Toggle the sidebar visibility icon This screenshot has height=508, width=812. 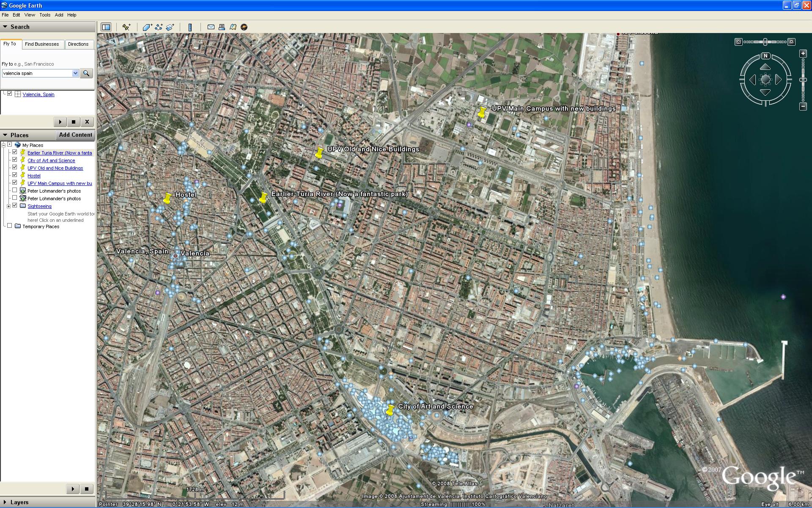[x=106, y=27]
